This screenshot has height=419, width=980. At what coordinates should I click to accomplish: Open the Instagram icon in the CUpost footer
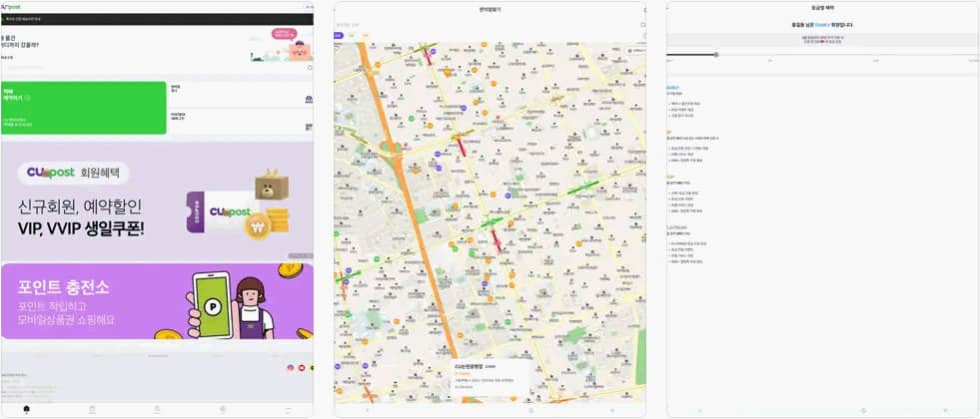coord(291,368)
